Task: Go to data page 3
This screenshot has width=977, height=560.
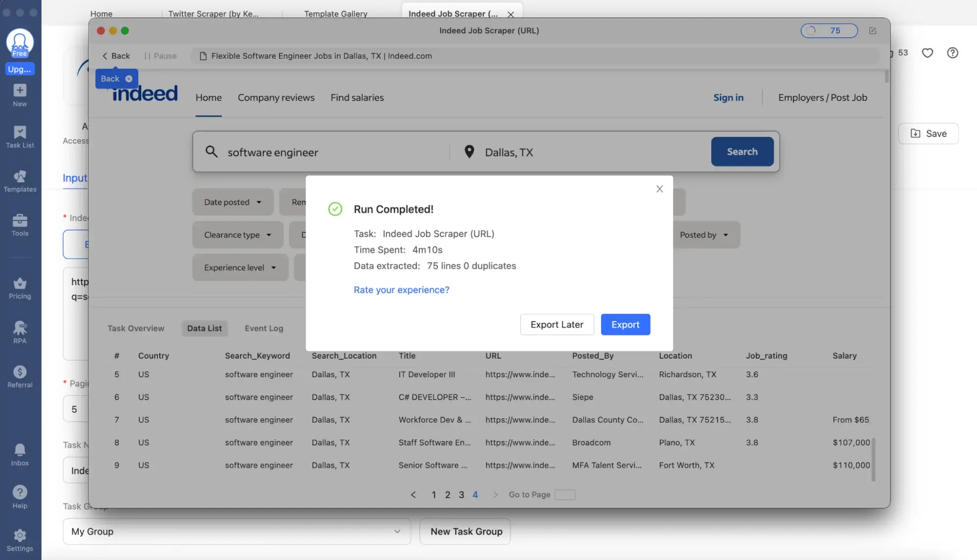Action: pyautogui.click(x=461, y=495)
